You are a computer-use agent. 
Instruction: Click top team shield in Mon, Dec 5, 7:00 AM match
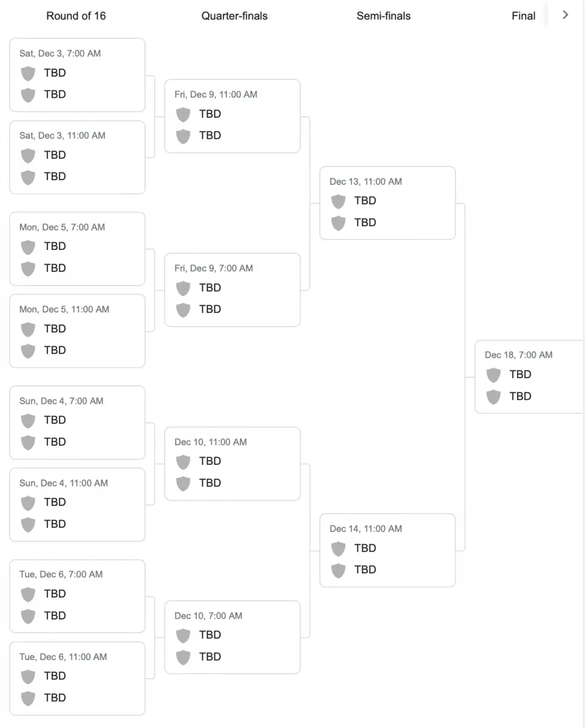click(x=28, y=247)
